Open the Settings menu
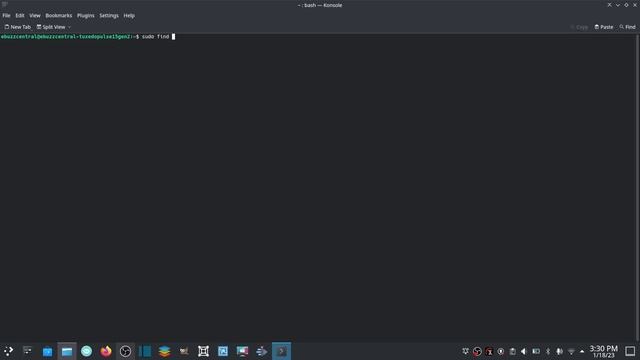This screenshot has height=360, width=640. 109,16
